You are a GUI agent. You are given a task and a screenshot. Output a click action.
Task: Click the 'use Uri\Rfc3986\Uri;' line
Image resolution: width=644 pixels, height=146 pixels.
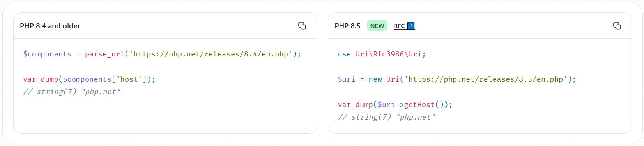pos(382,54)
